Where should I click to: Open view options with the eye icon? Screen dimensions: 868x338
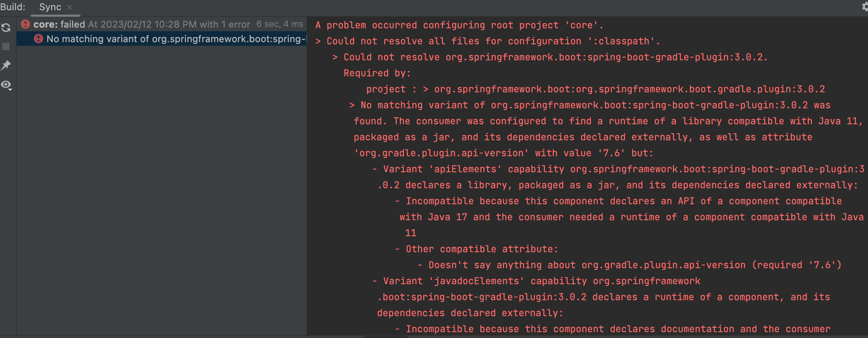6,85
